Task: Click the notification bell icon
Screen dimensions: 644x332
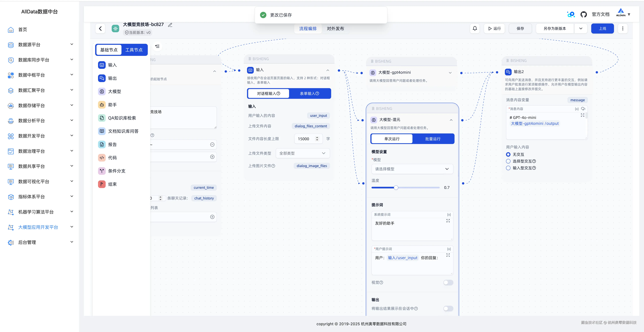Action: (x=475, y=29)
